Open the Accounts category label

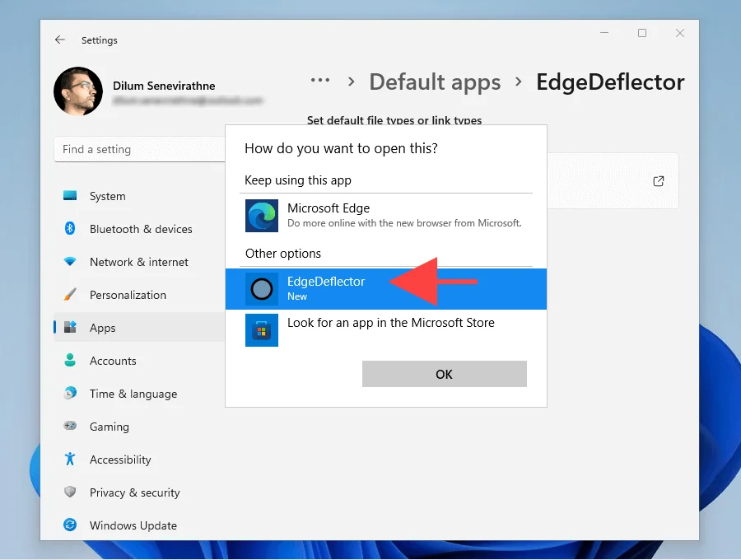[x=113, y=361]
